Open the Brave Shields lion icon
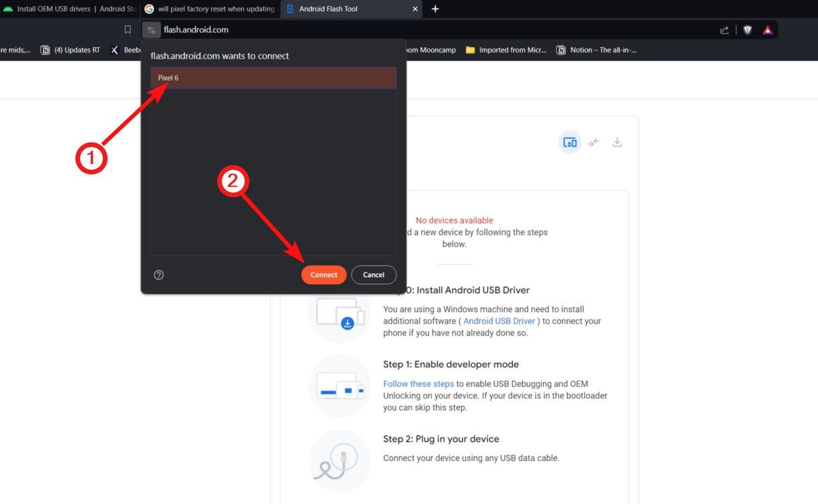 coord(747,30)
